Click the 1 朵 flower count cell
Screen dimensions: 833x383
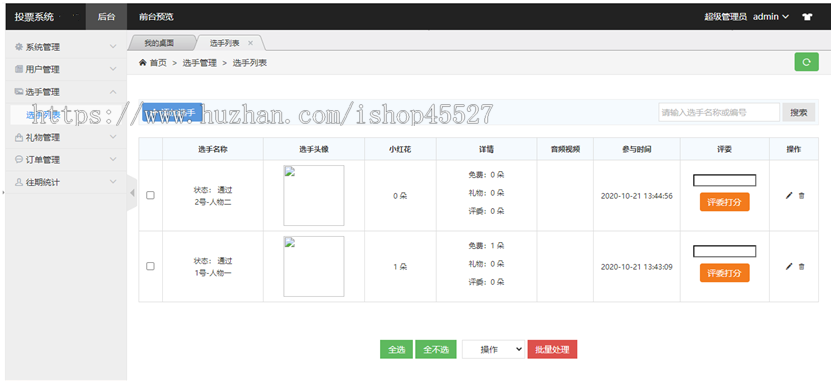pyautogui.click(x=400, y=267)
